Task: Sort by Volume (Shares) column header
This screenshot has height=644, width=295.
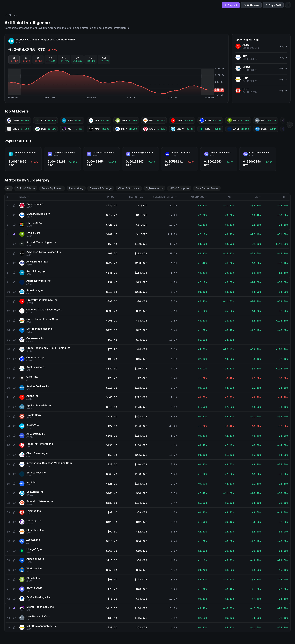Action: tap(165, 197)
